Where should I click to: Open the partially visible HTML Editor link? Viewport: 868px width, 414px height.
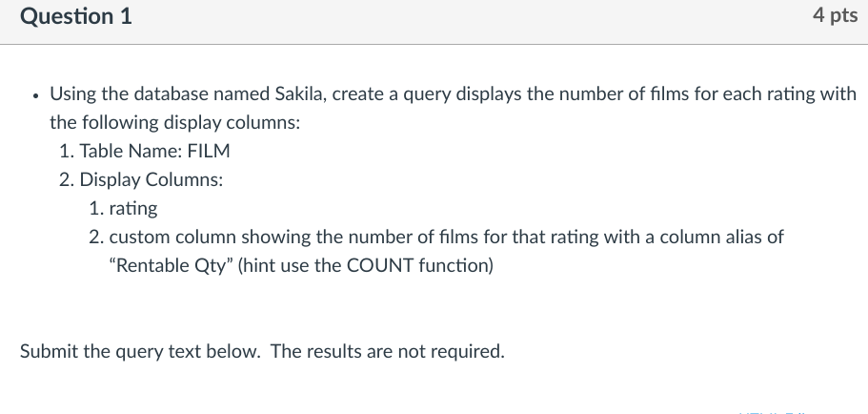click(772, 412)
